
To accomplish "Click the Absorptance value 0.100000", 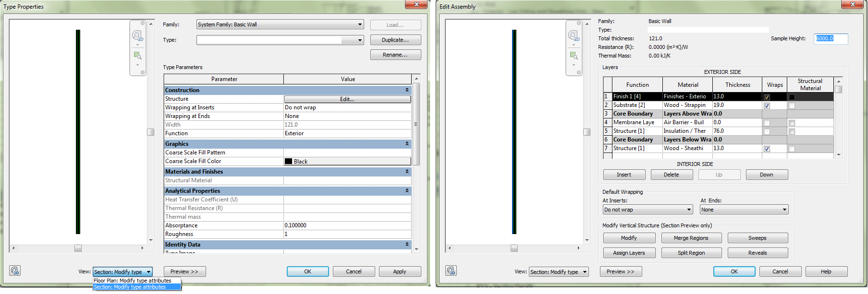I will coord(347,225).
